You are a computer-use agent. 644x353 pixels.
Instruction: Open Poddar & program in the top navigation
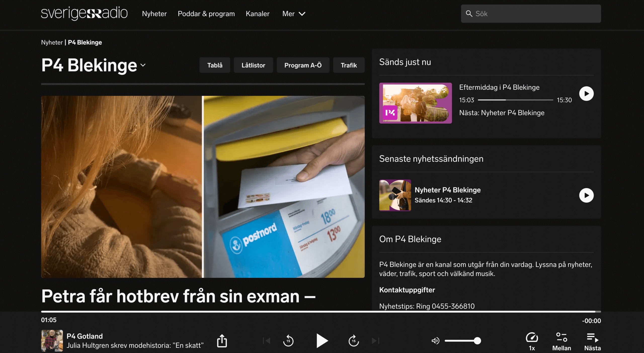[206, 14]
